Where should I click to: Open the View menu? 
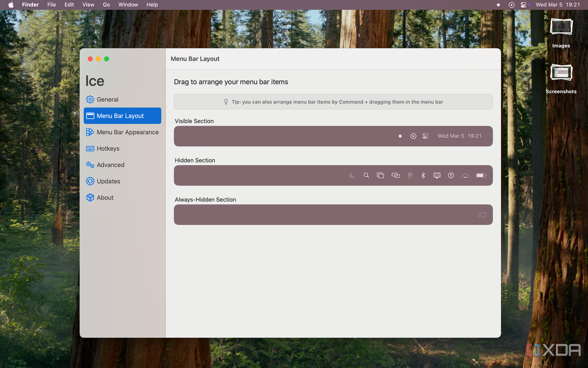coord(88,5)
